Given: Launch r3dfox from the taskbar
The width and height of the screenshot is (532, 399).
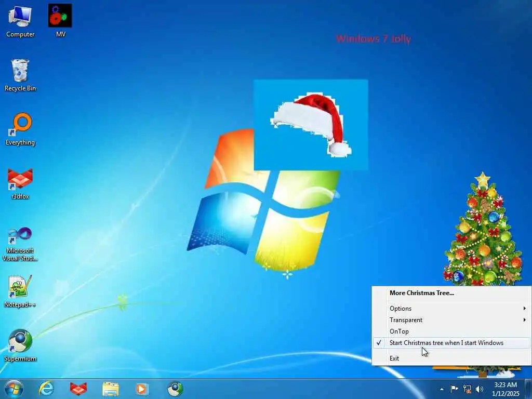Looking at the screenshot, I should [78, 389].
